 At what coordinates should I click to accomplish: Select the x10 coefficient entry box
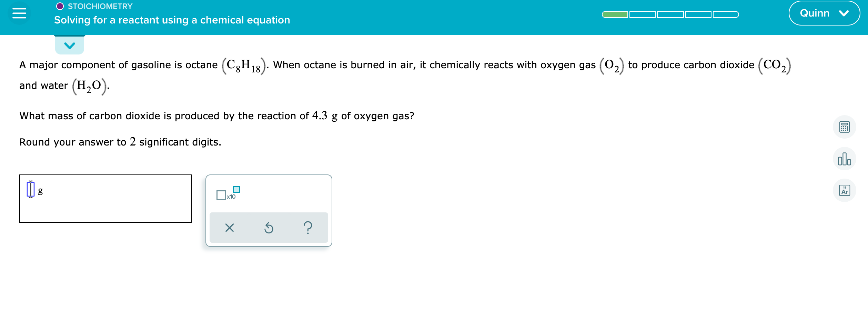pos(221,195)
